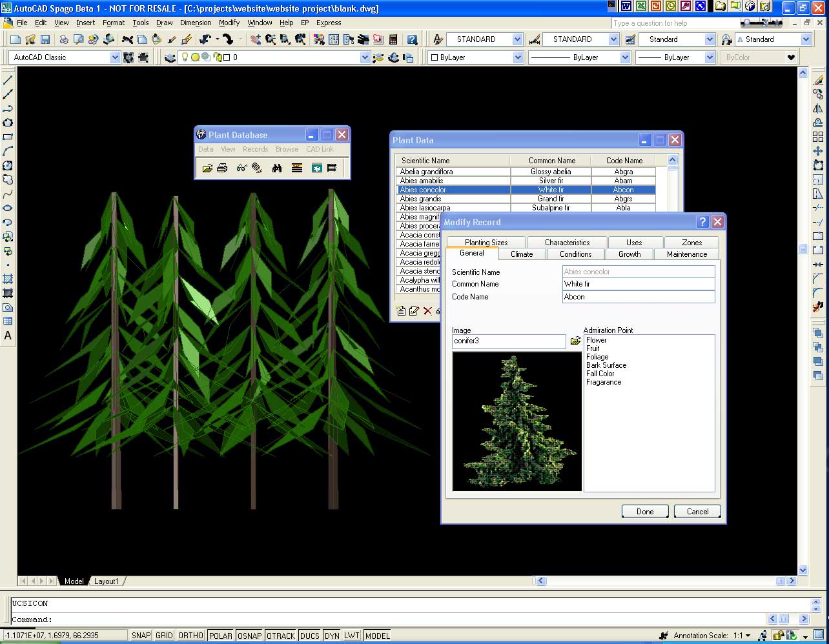Viewport: 829px width, 644px height.
Task: Click the binoculars Find icon in Plant Database
Action: [277, 168]
